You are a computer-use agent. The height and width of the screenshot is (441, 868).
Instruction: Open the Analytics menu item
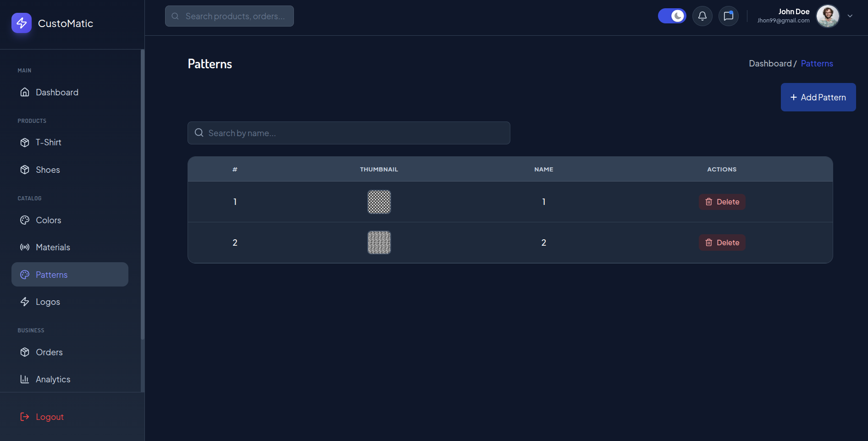click(x=70, y=379)
